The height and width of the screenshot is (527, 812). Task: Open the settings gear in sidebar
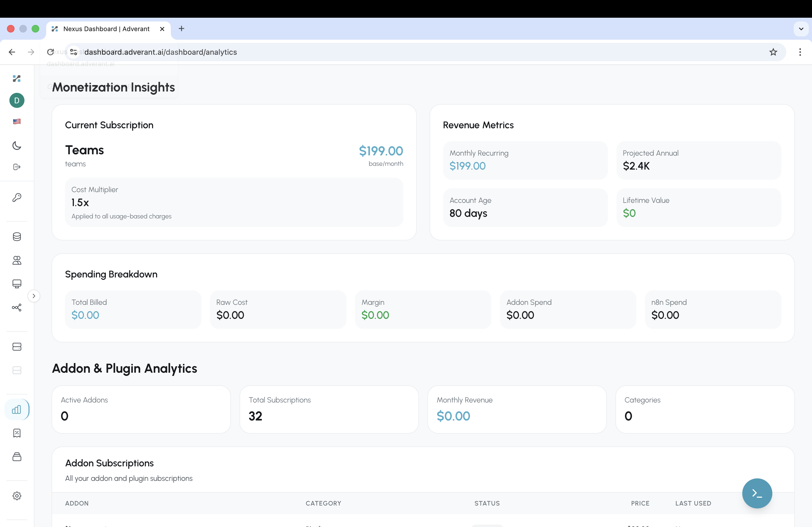17,496
